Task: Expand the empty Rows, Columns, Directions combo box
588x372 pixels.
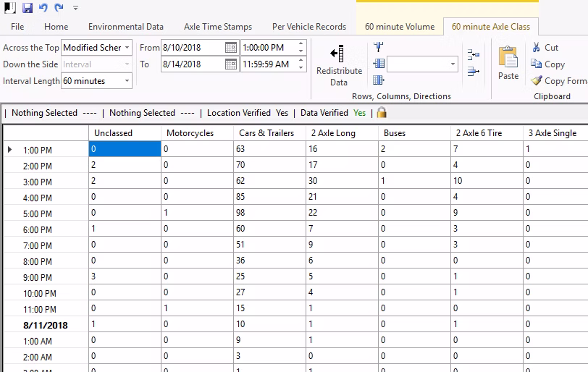Action: coord(453,64)
